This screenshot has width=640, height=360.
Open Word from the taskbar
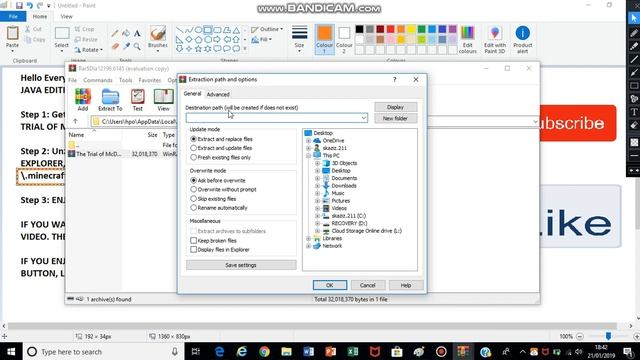point(309,351)
